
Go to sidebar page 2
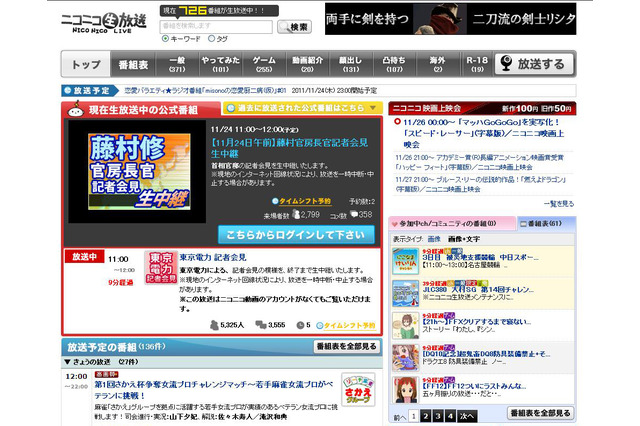coord(425,416)
